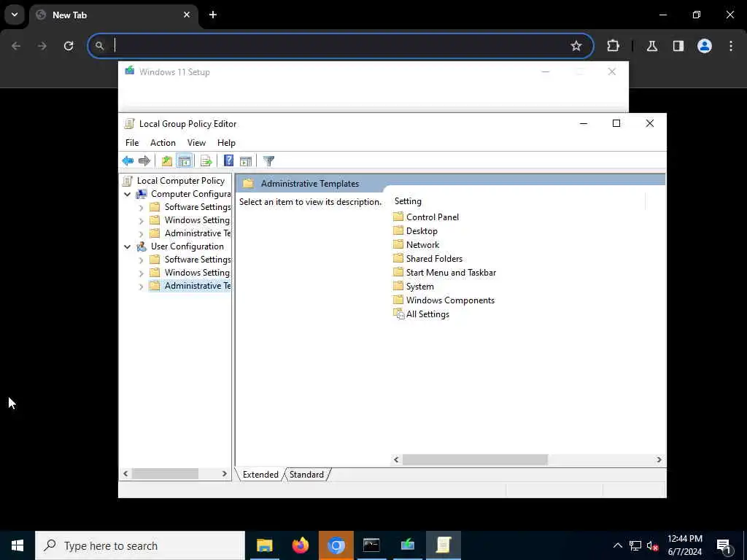The image size is (747, 560).
Task: Open the Action menu
Action: (x=163, y=143)
